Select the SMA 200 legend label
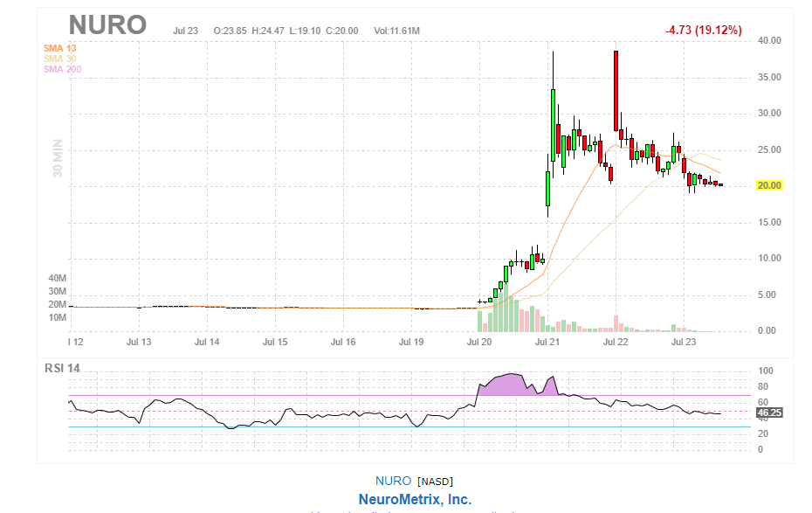The image size is (812, 513). pyautogui.click(x=62, y=69)
